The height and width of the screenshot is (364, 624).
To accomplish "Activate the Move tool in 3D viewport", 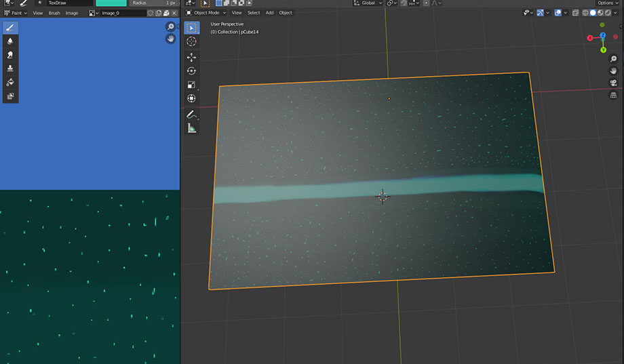I will pos(191,58).
